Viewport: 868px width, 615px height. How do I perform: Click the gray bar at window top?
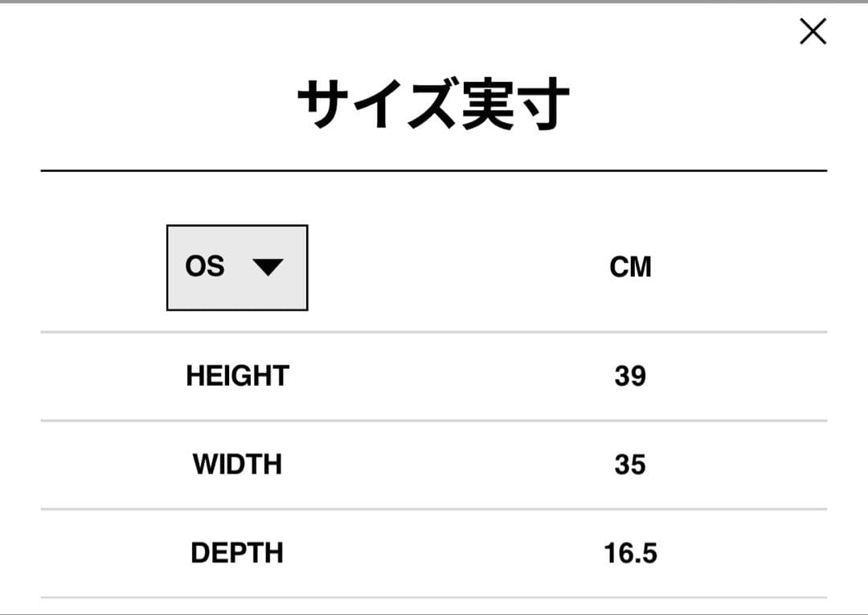coord(434,2)
